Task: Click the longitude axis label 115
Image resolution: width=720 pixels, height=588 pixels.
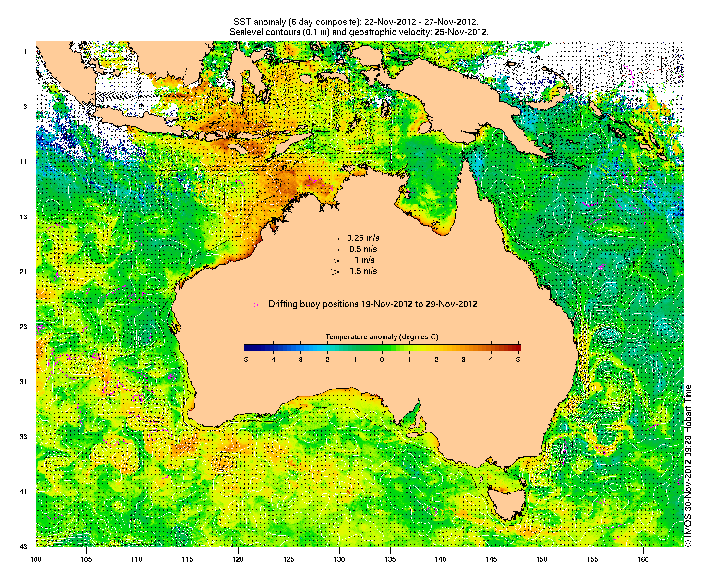Action: click(x=188, y=559)
